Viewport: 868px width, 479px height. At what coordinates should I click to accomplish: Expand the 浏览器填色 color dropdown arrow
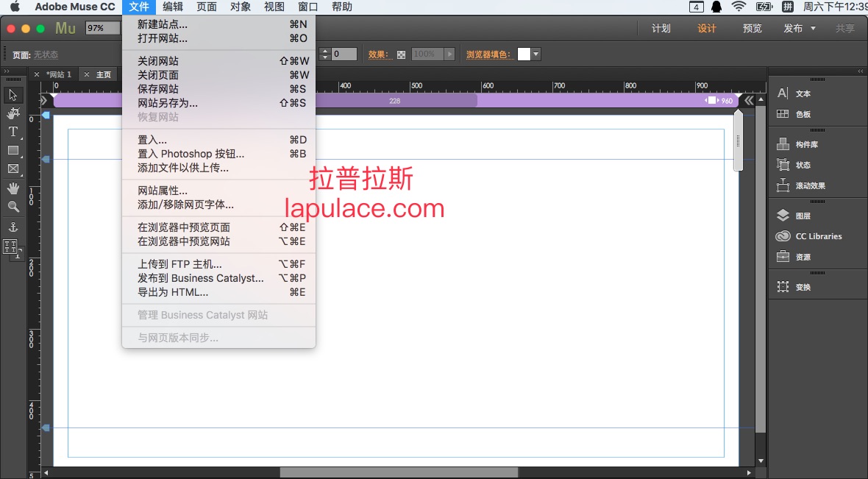click(x=536, y=54)
